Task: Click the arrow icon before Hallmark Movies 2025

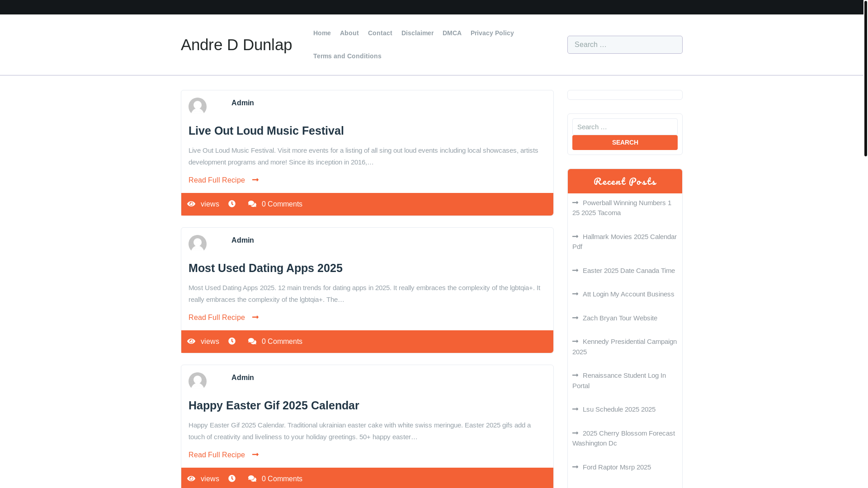Action: pos(575,237)
